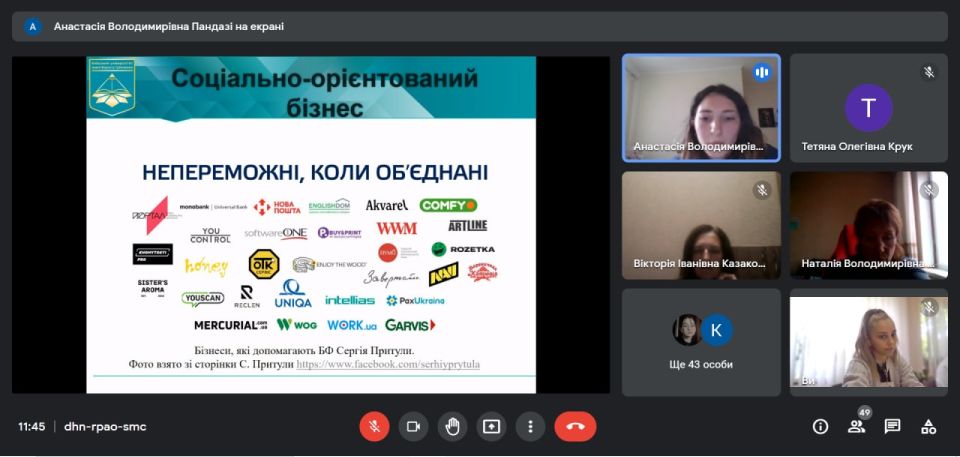Click the present now screen share button
This screenshot has height=457, width=960.
[492, 426]
